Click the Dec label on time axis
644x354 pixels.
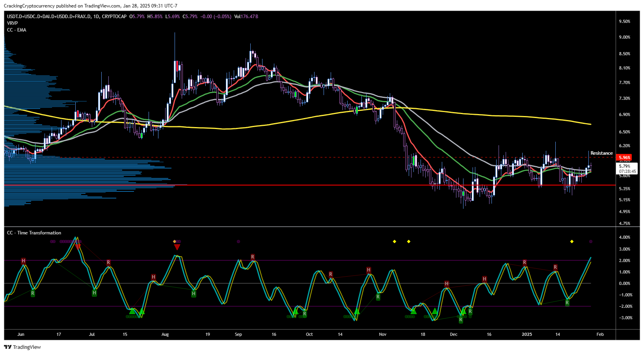(x=454, y=334)
